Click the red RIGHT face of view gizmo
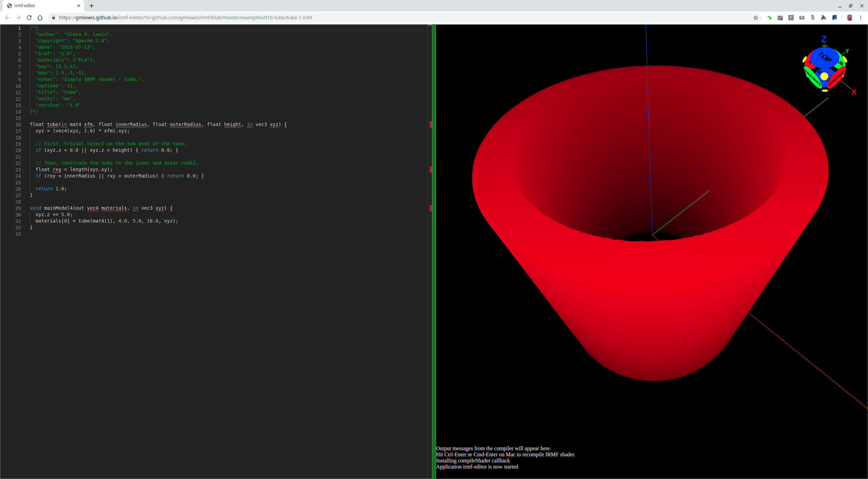Viewport: 868px width, 479px height. click(x=837, y=78)
